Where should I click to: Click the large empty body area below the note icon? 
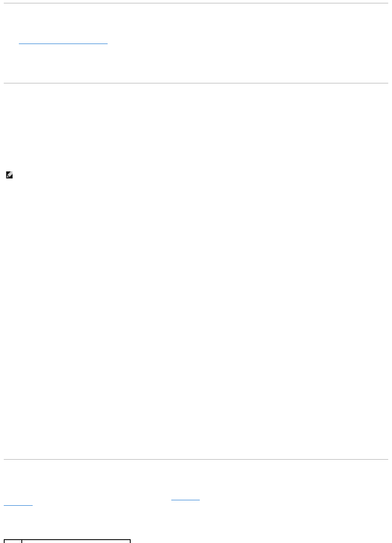(196, 314)
